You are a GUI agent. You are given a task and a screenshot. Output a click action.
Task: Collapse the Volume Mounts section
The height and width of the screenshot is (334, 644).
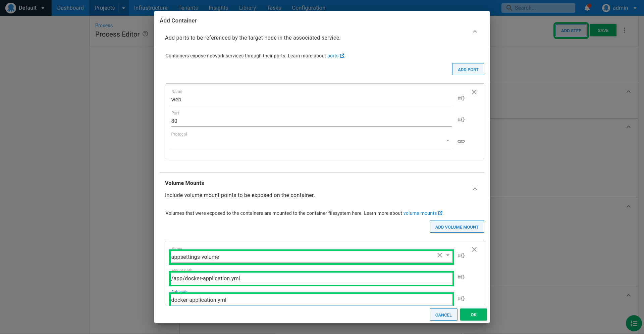tap(475, 189)
